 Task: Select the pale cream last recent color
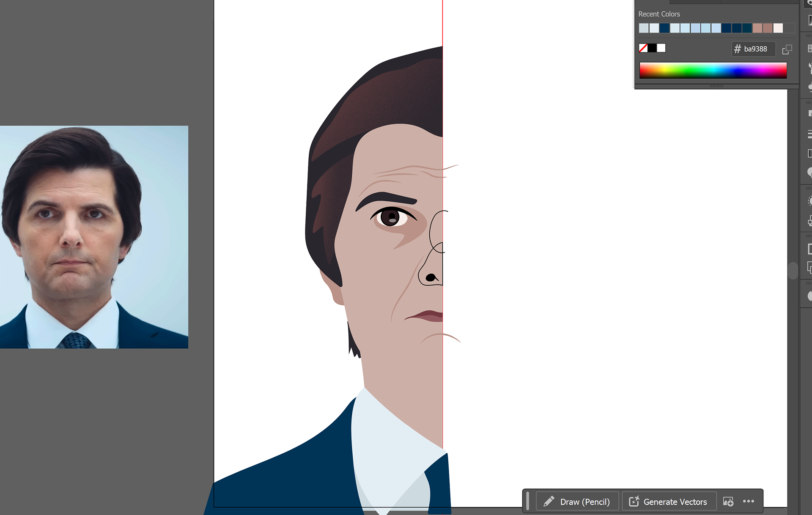(x=778, y=28)
